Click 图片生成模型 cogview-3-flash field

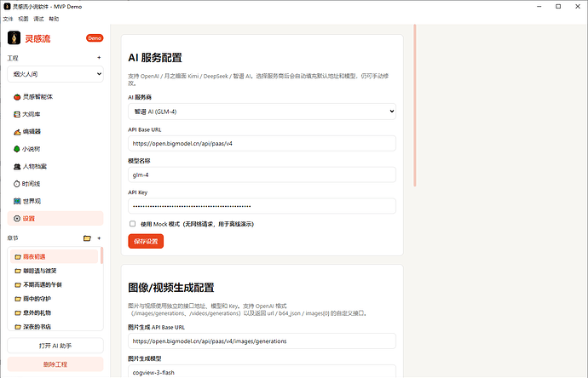pos(262,372)
